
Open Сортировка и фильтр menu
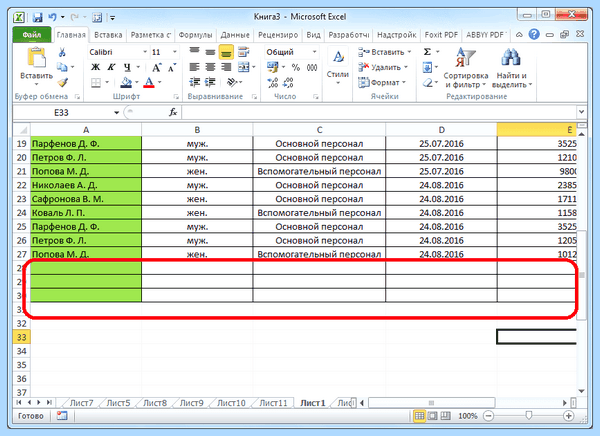(x=465, y=68)
